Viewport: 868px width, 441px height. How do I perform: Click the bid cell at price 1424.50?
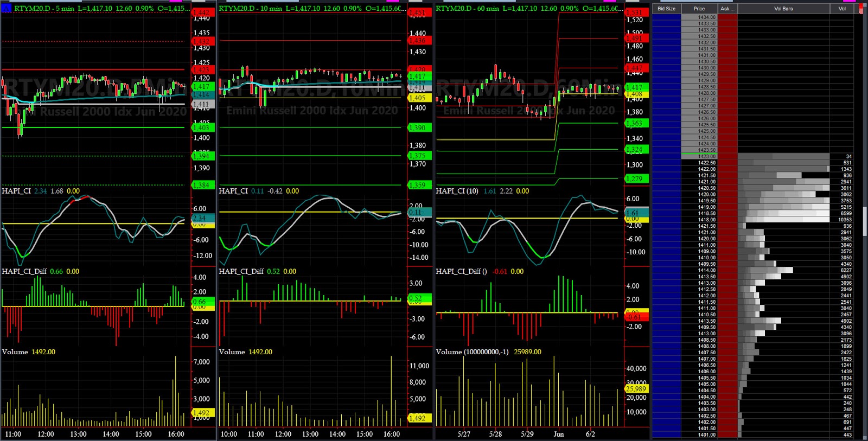coord(666,137)
